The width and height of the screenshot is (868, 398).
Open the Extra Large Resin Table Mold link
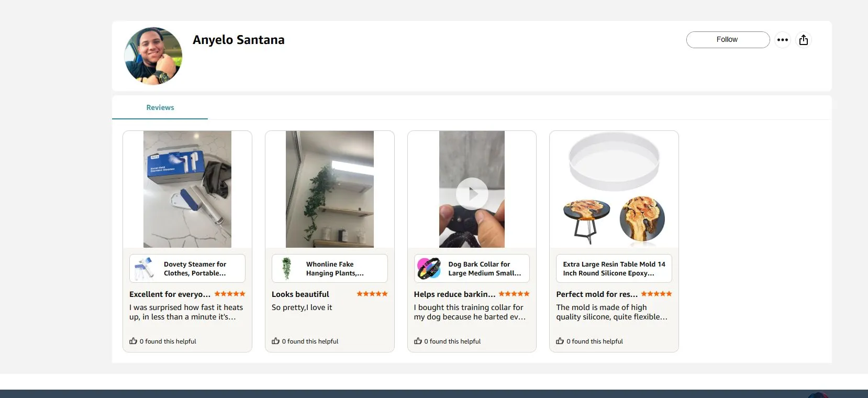(614, 269)
